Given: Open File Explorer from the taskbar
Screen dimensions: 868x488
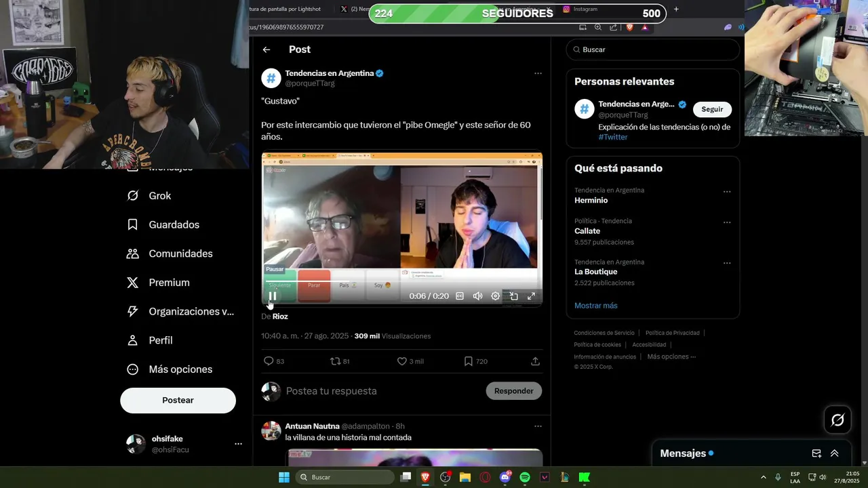Looking at the screenshot, I should point(465,477).
